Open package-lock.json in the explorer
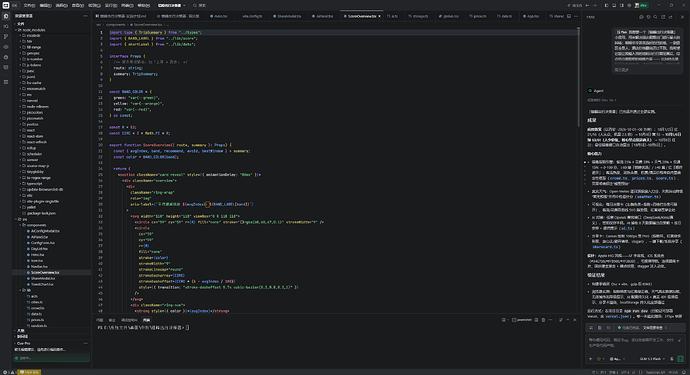Image resolution: width=690 pixels, height=375 pixels. point(40,213)
